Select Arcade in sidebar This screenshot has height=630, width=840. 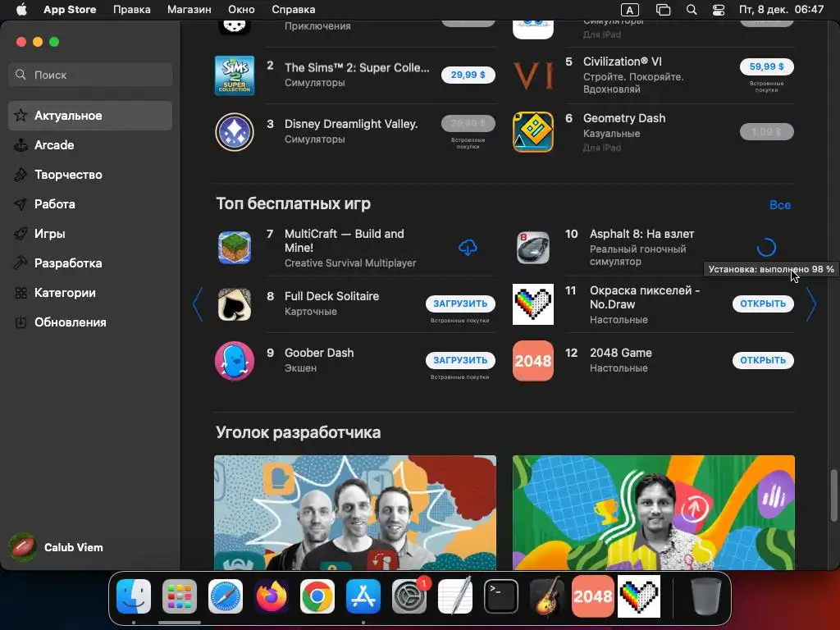(90, 145)
